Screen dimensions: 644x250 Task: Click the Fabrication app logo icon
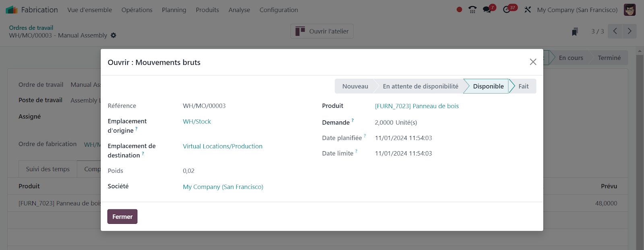click(x=11, y=10)
